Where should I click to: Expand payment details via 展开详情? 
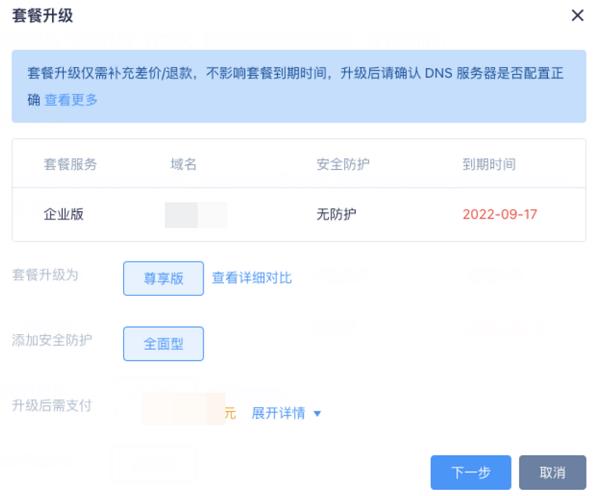point(278,413)
